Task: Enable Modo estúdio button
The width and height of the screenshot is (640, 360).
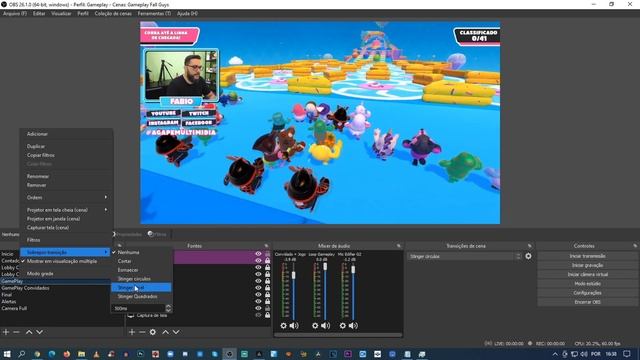Action: point(587,284)
